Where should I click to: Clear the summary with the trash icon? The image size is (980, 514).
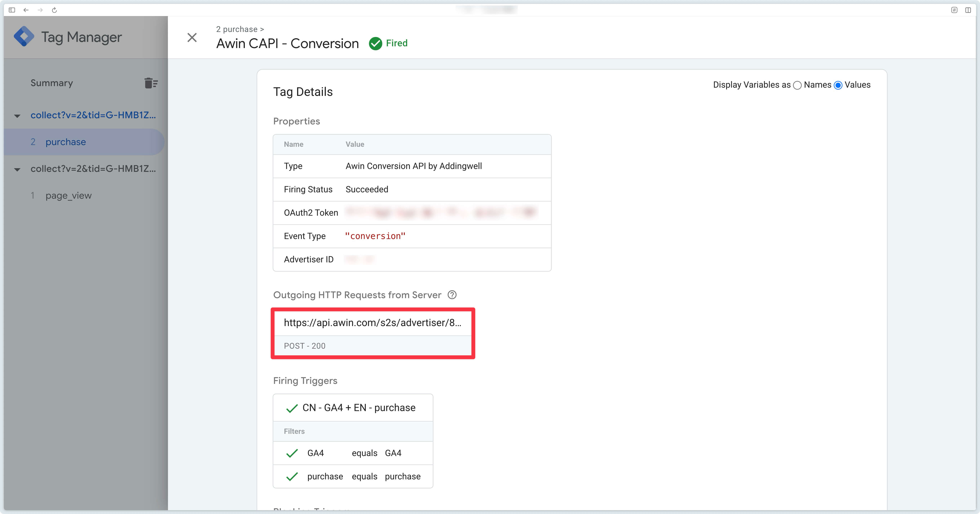pos(151,83)
